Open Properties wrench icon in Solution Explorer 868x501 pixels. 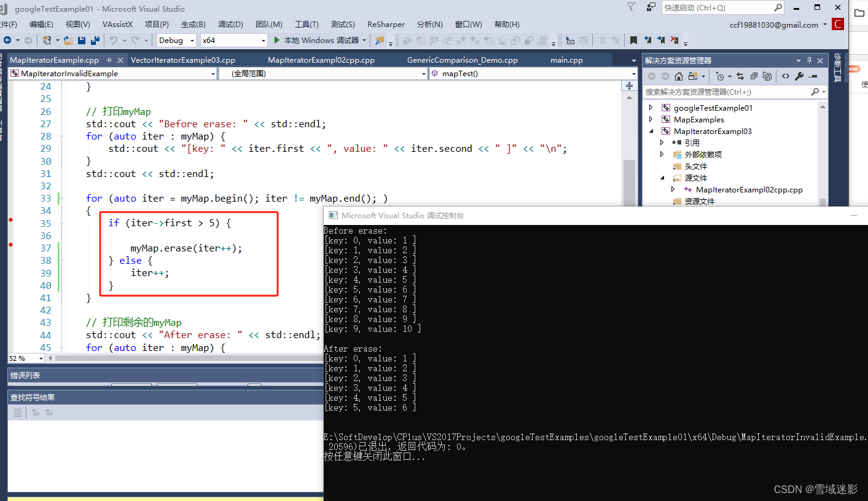pos(799,76)
